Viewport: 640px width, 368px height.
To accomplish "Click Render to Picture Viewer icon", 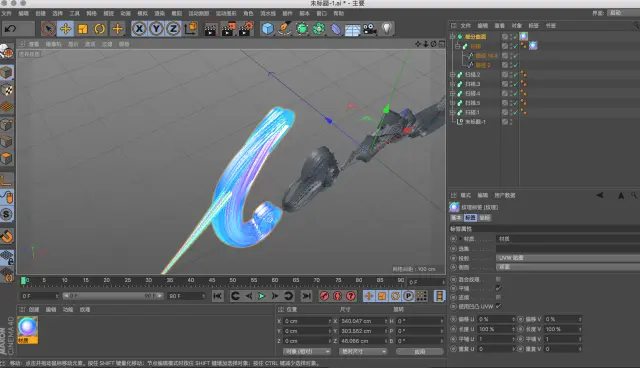I will coord(228,29).
